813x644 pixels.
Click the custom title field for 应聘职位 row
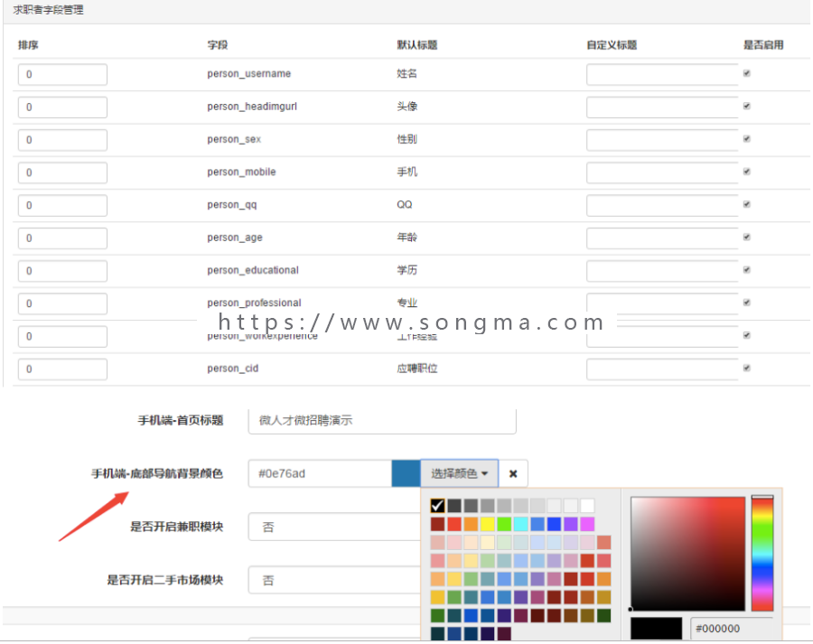coord(662,369)
